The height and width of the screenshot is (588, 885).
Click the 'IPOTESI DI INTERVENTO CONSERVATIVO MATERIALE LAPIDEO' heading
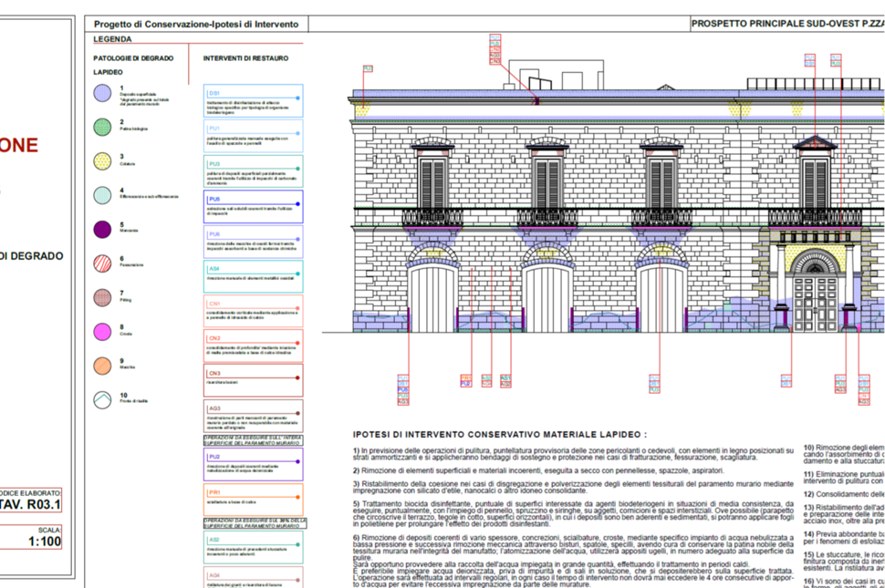click(x=499, y=435)
